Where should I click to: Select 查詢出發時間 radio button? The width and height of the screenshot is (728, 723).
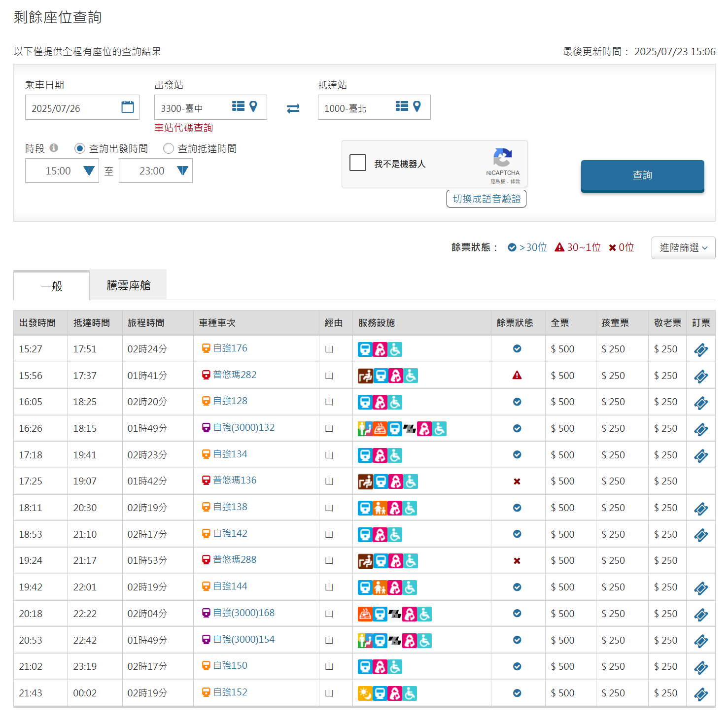80,148
